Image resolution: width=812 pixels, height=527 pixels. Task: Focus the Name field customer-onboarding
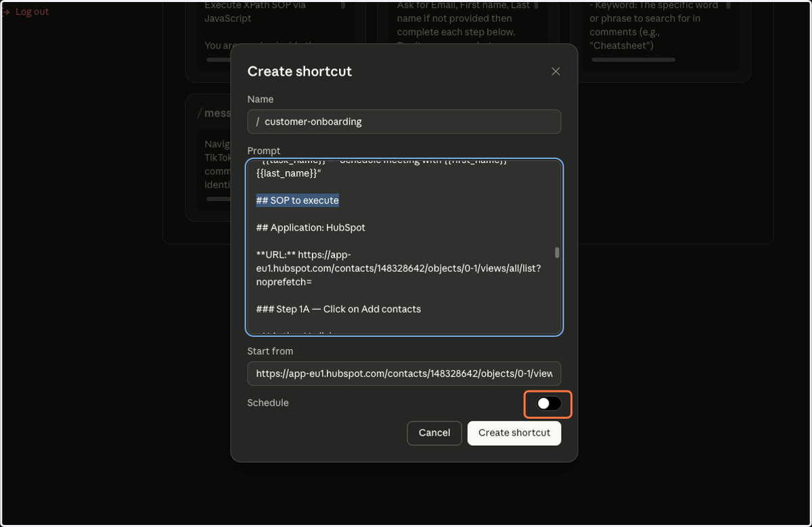point(404,122)
